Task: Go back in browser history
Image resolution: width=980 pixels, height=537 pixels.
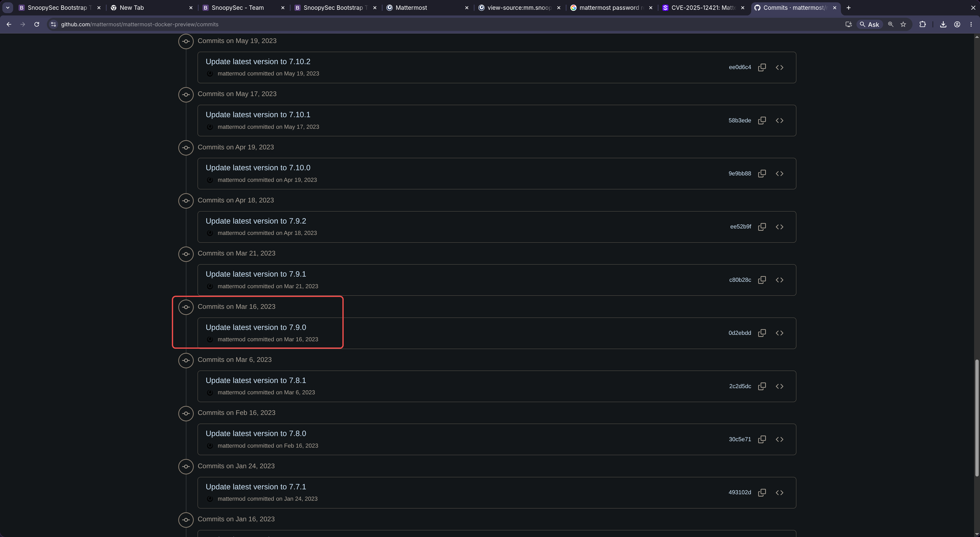Action: coord(9,24)
